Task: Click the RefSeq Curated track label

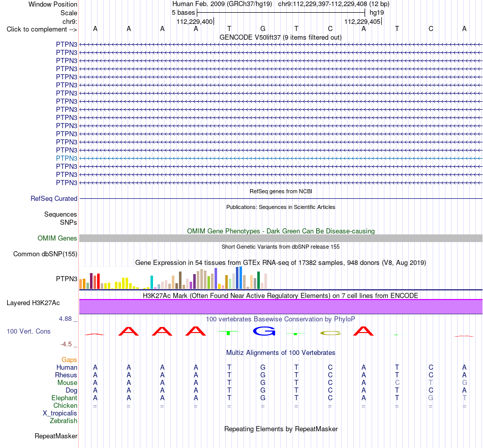Action: point(54,199)
